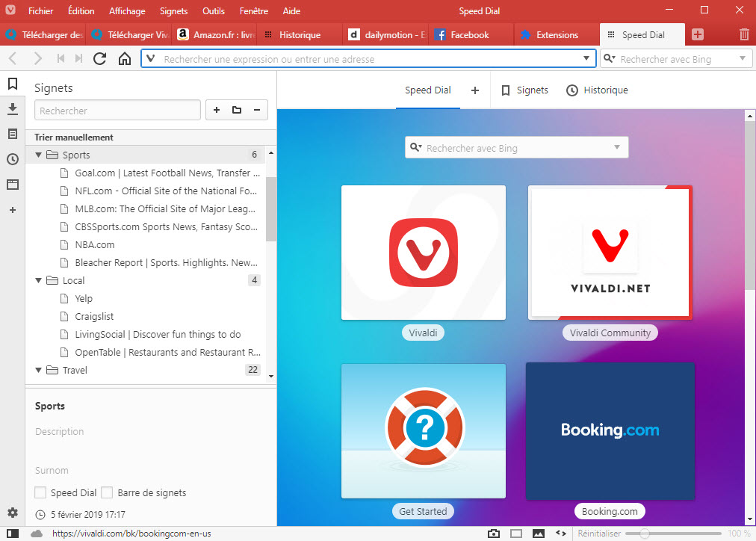The height and width of the screenshot is (541, 756).
Task: Click the bookmark Description field
Action: coord(150,432)
